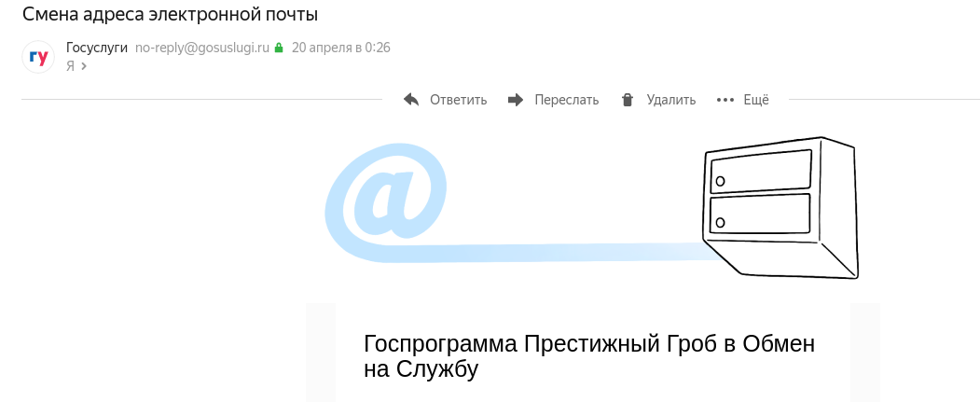Click the trash can delete icon
Screen dimensions: 980x402
pyautogui.click(x=628, y=100)
